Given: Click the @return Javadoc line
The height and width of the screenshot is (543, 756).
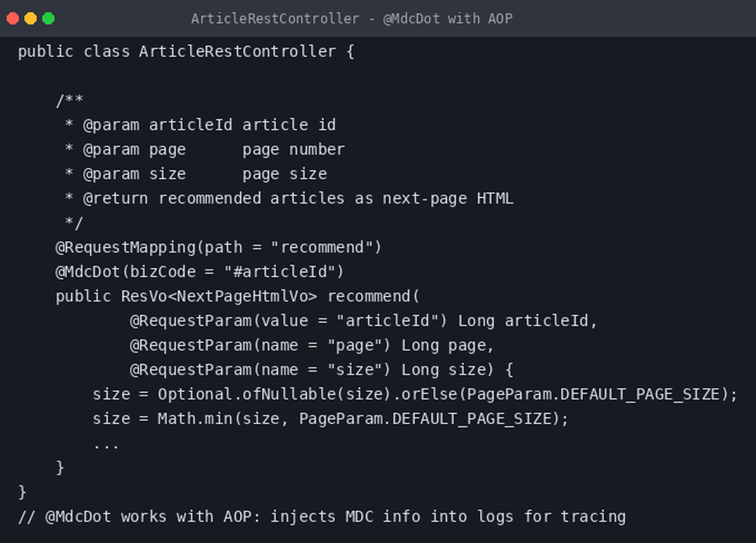Looking at the screenshot, I should [x=289, y=199].
